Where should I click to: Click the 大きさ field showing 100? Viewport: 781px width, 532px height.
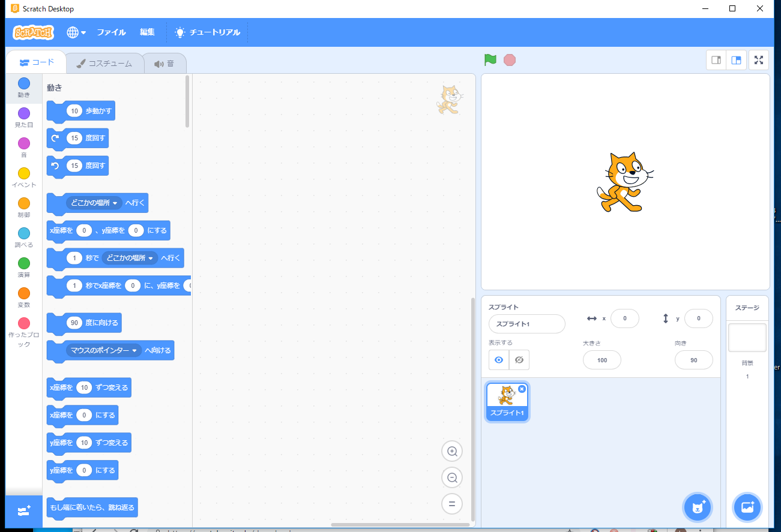[602, 360]
